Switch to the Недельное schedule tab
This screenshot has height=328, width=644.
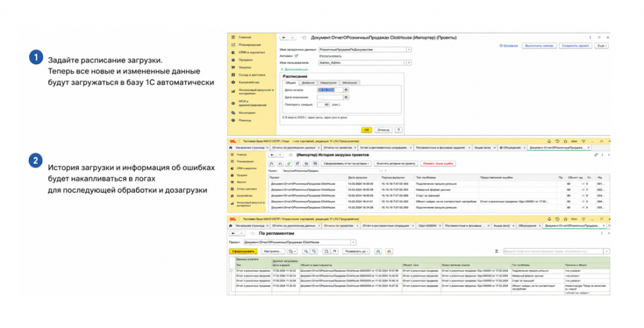328,82
